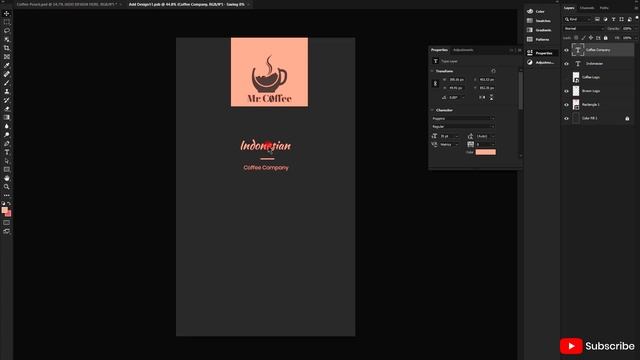Open the Gradients panel from the dock
Screen dimensions: 640x360
[539, 30]
